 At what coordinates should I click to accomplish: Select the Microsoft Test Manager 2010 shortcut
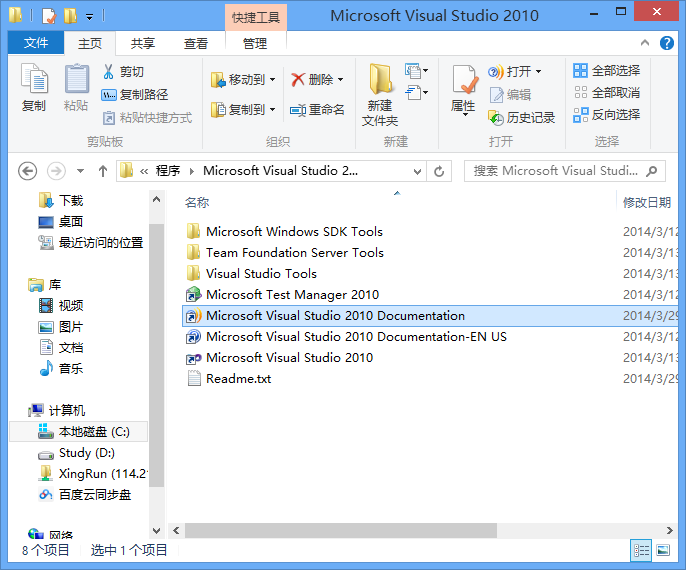(283, 295)
